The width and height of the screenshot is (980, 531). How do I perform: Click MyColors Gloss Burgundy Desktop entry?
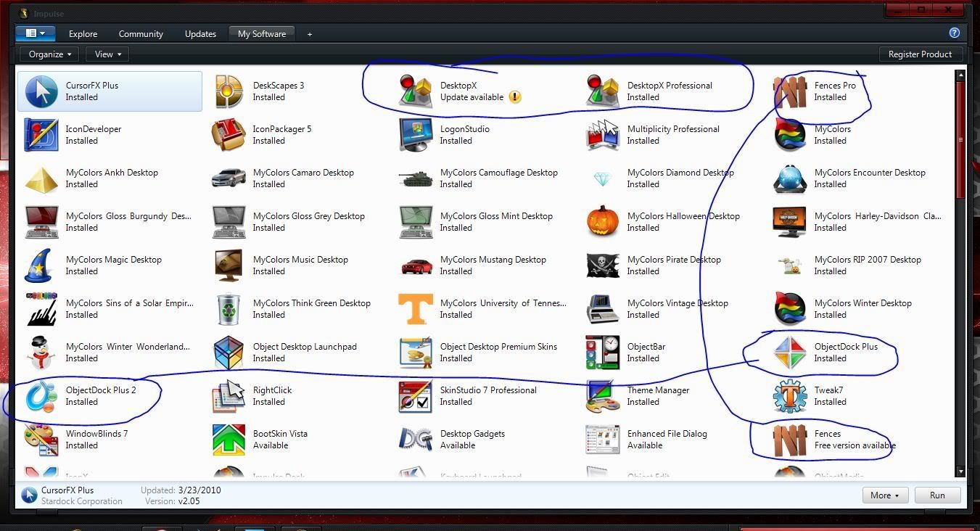tap(110, 222)
